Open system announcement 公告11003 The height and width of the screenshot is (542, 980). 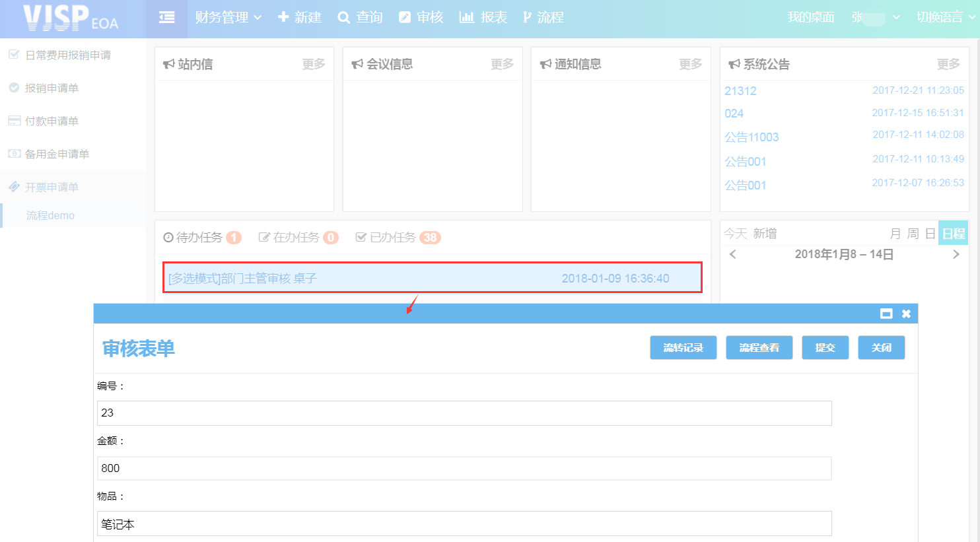[752, 137]
